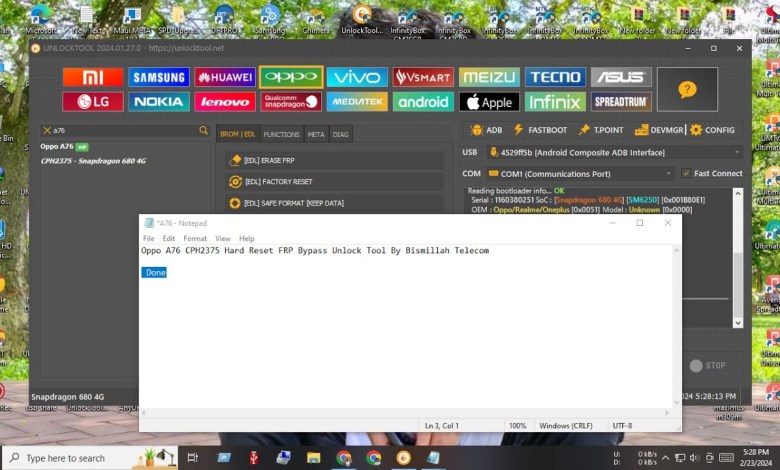Pick the MediaTek chipset tile
Image resolution: width=780 pixels, height=470 pixels.
(356, 101)
